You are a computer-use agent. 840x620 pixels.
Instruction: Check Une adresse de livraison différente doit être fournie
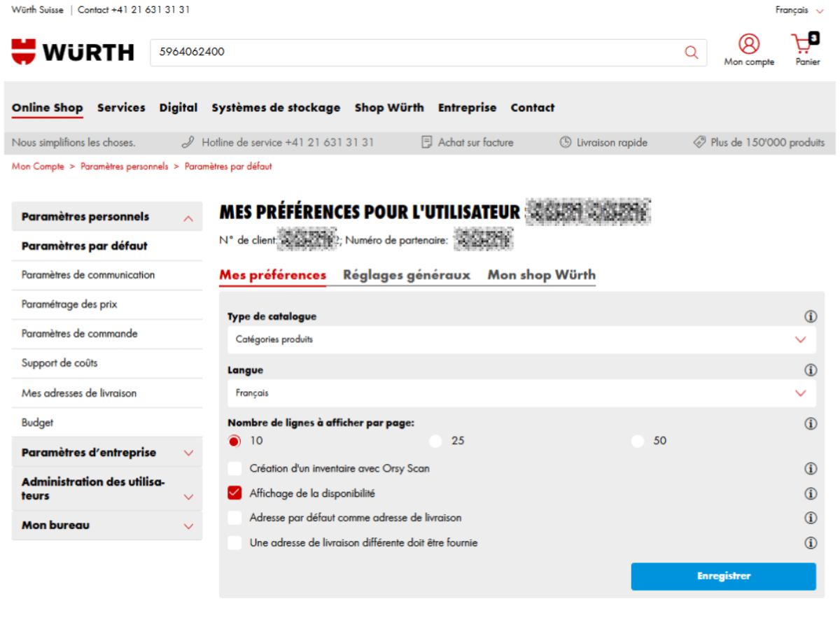(x=234, y=542)
